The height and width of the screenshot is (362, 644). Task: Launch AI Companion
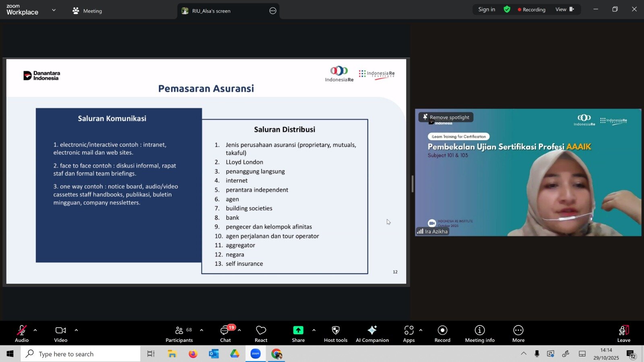click(372, 333)
